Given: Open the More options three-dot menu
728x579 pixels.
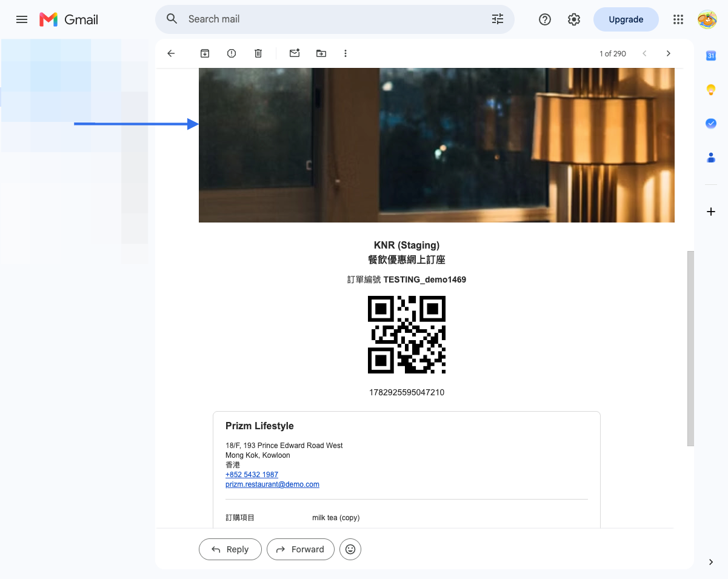Looking at the screenshot, I should click(x=346, y=53).
